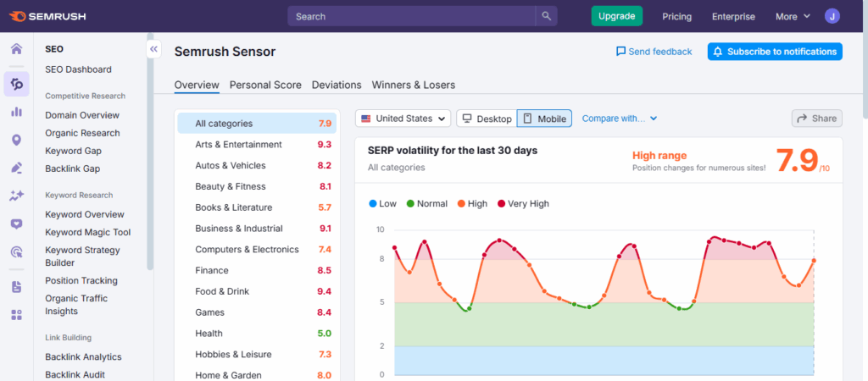Open Keyword Strategy Builder link
868x381 pixels.
click(x=82, y=256)
